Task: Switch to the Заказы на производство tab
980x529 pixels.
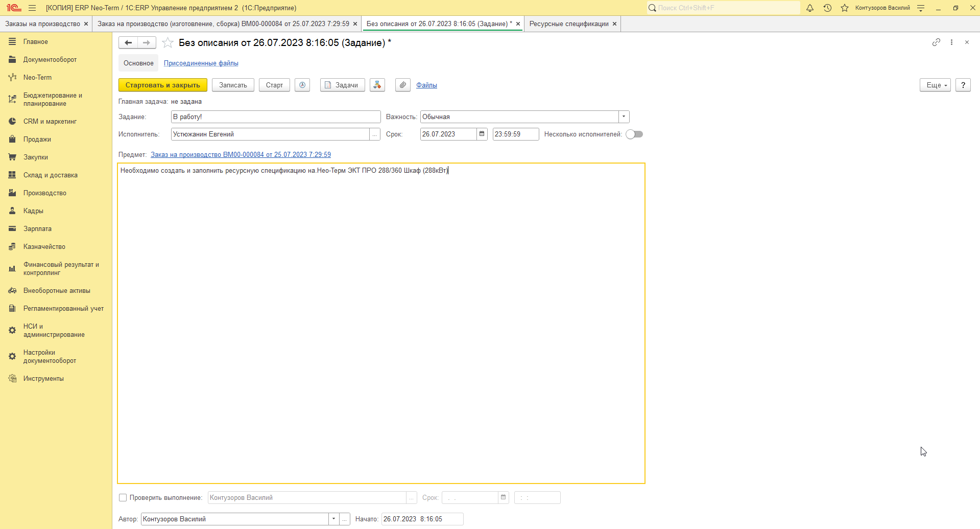Action: tap(42, 24)
